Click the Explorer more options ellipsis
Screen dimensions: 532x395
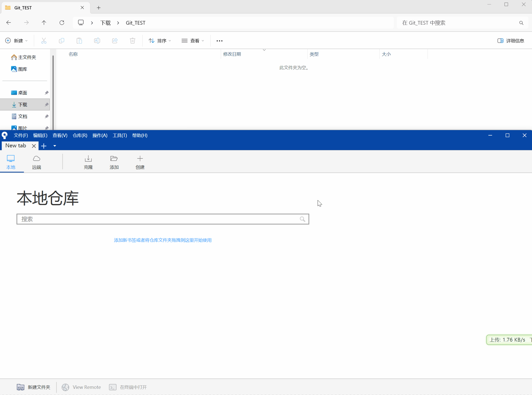219,41
